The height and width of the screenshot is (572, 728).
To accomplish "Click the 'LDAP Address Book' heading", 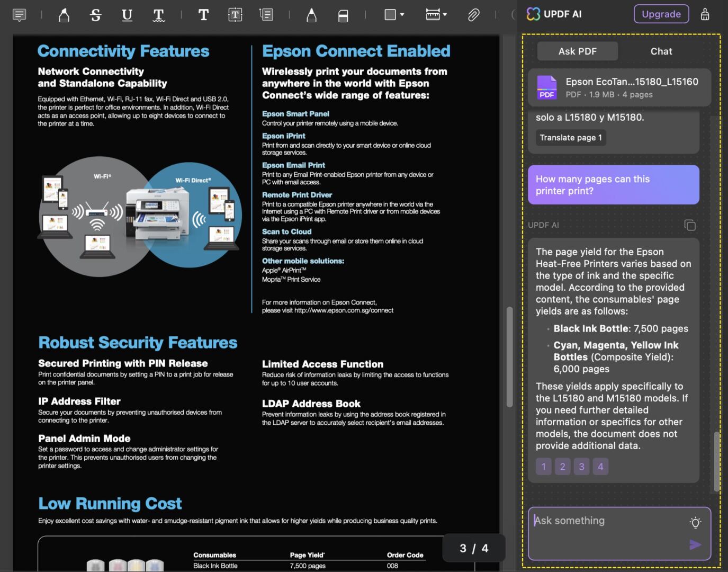I will [x=311, y=404].
